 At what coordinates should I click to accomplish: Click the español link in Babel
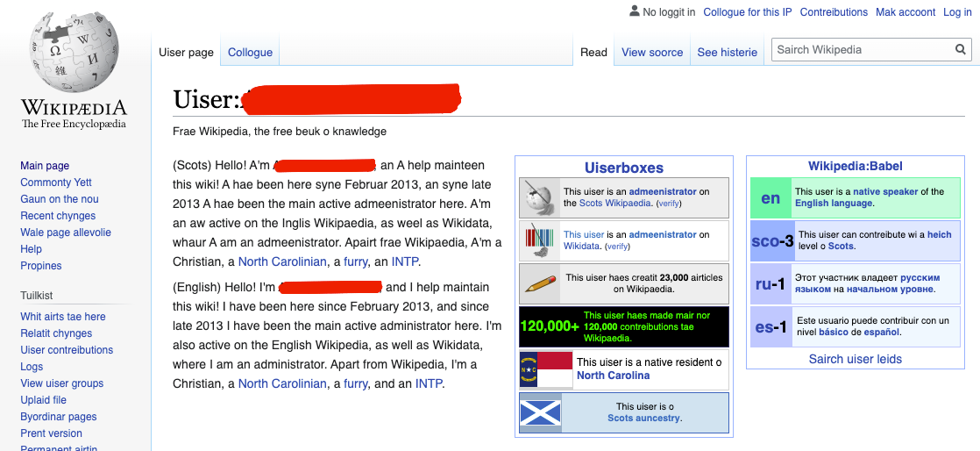[x=881, y=333]
